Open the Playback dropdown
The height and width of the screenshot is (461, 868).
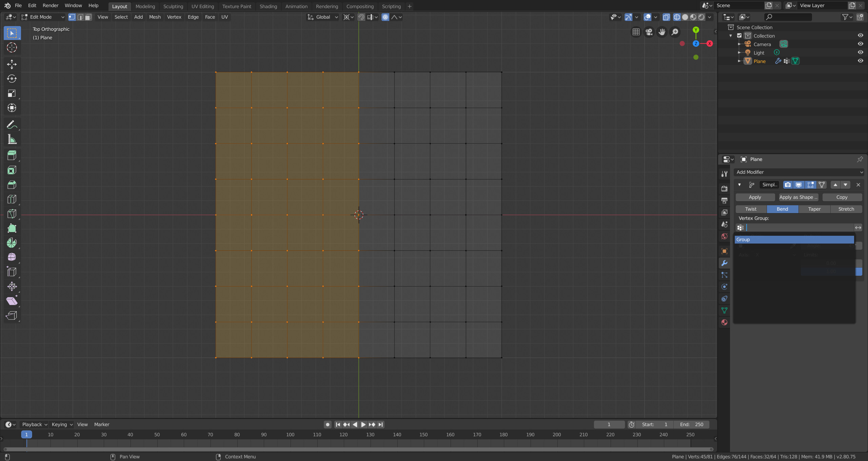tap(35, 425)
